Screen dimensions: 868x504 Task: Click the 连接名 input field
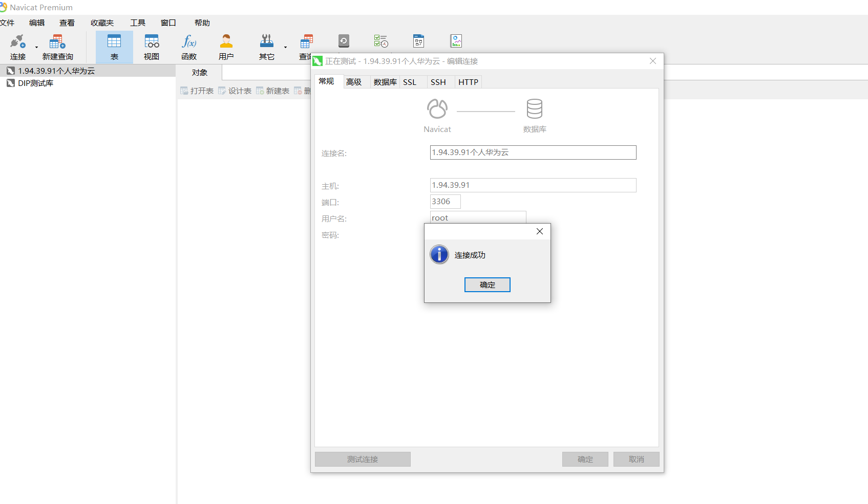point(533,152)
